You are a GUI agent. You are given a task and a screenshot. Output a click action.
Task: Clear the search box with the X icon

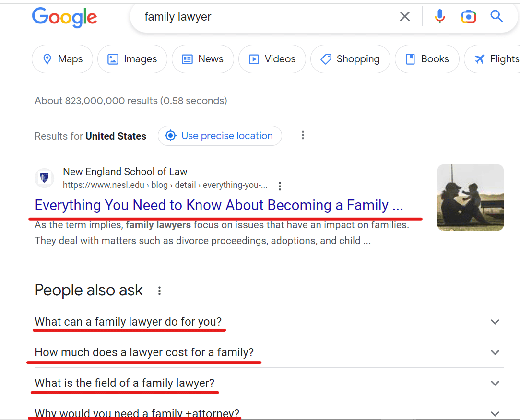pyautogui.click(x=404, y=16)
